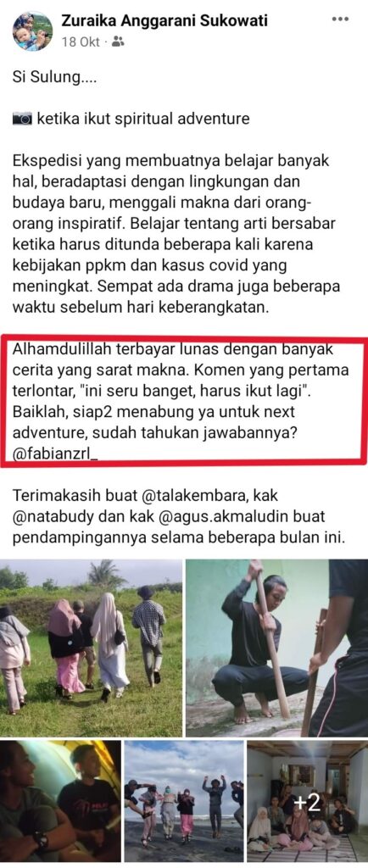368x868 pixels.
Task: Click the 'Terimakasih buat' thank-you paragraph
Action: pos(178,518)
